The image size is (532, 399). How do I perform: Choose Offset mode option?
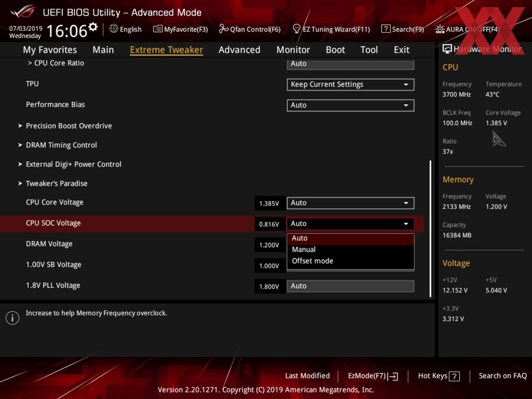350,261
